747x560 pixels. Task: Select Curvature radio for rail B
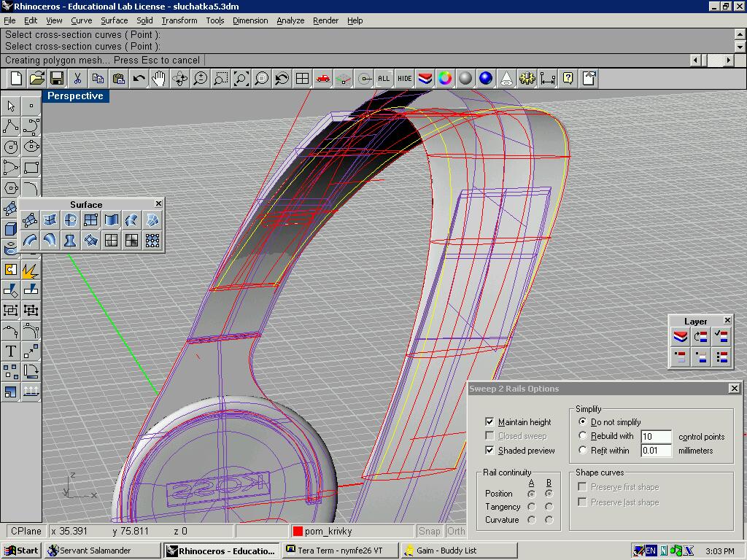click(x=549, y=520)
